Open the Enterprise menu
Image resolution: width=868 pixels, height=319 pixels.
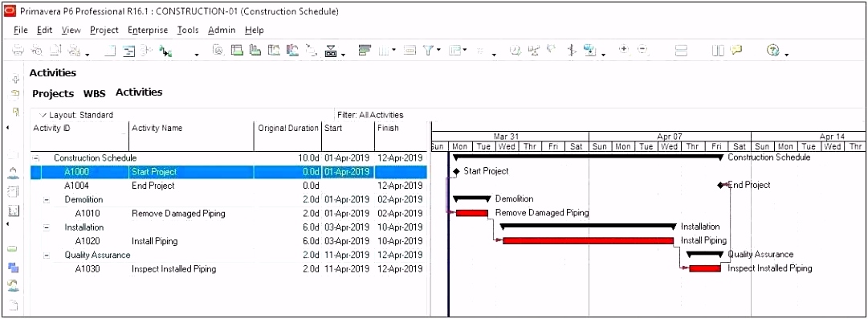tap(148, 31)
